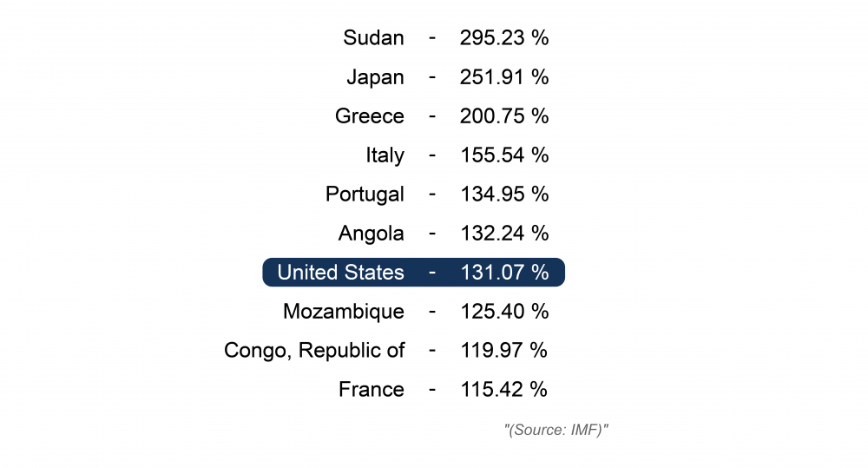868x468 pixels.
Task: Click the Congo, Republic of label
Action: coord(314,351)
